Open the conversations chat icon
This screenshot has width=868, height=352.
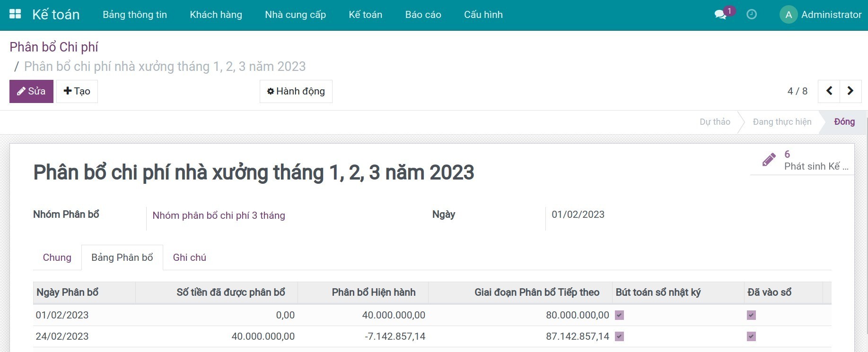tap(720, 15)
